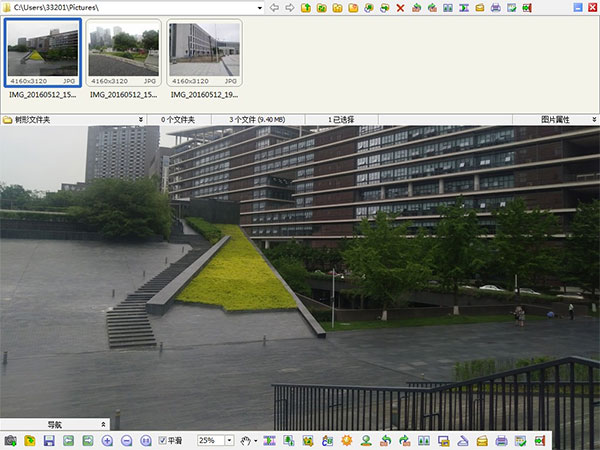Viewport: 600px width, 450px height.
Task: Click the actual size 1:1 zoom icon
Action: [x=146, y=440]
